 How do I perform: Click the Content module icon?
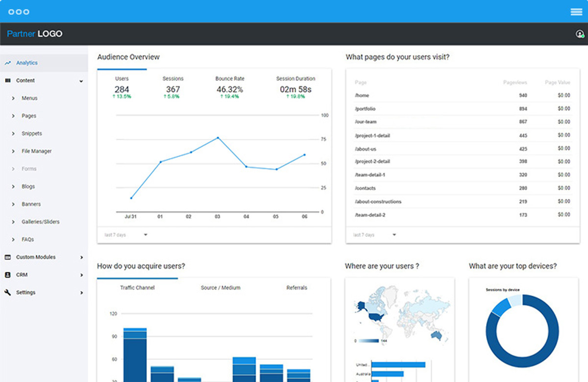pyautogui.click(x=7, y=80)
